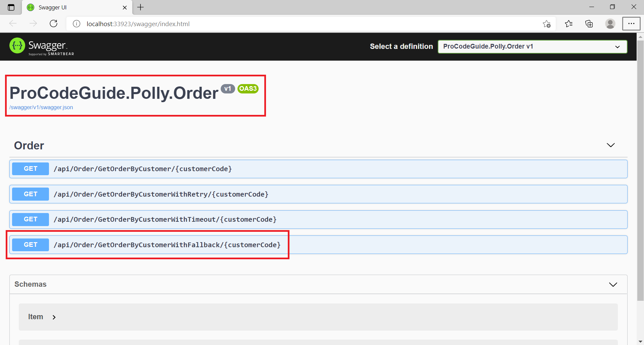Click the Swagger logo in header

(x=42, y=46)
